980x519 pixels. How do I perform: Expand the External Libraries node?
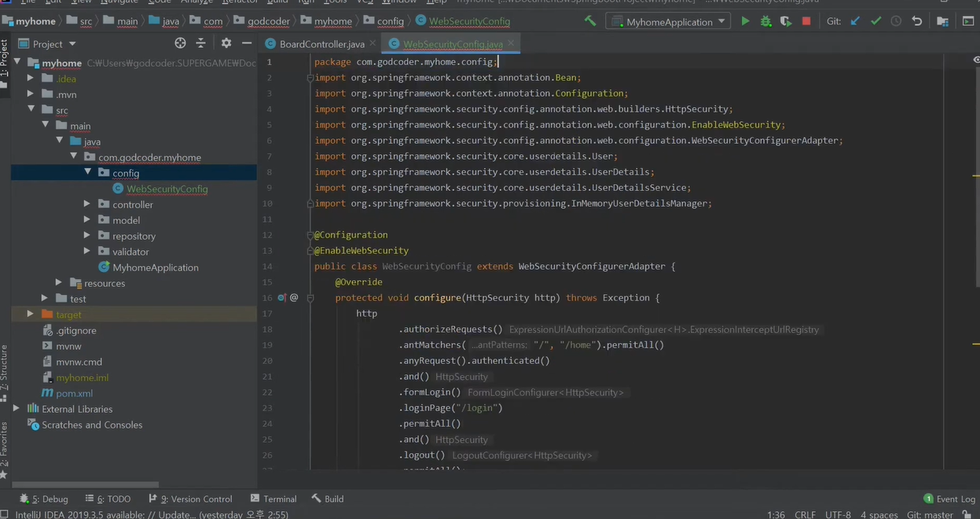17,409
